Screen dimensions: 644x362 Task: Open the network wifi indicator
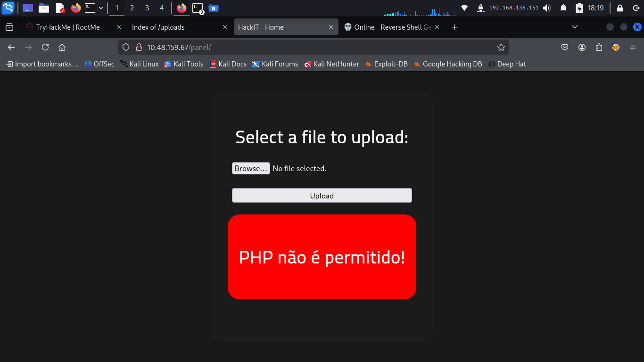coord(464,8)
